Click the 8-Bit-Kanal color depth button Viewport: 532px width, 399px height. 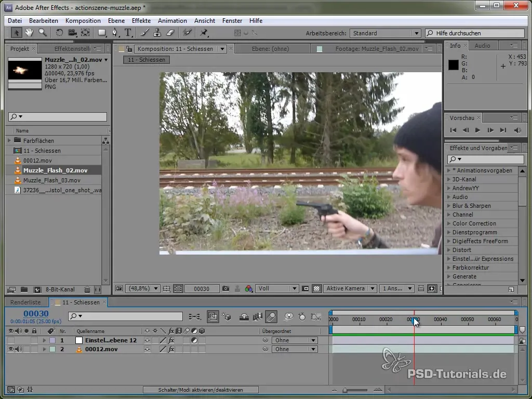coord(60,290)
